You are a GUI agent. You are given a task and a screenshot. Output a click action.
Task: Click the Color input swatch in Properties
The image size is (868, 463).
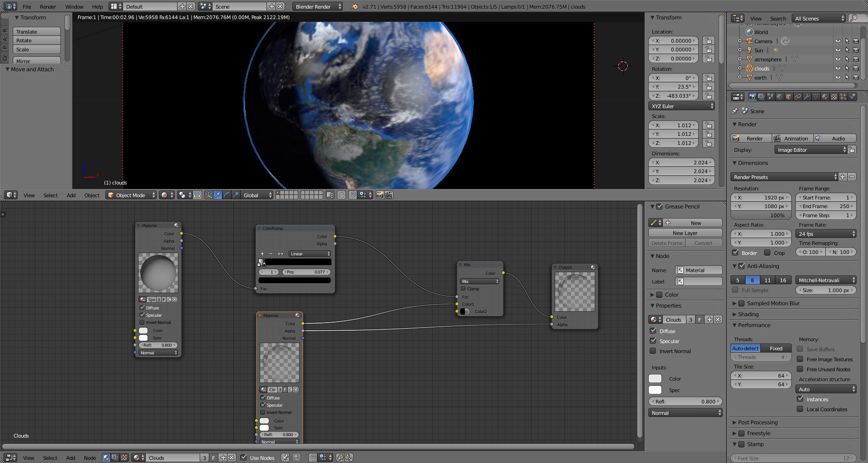pyautogui.click(x=655, y=378)
